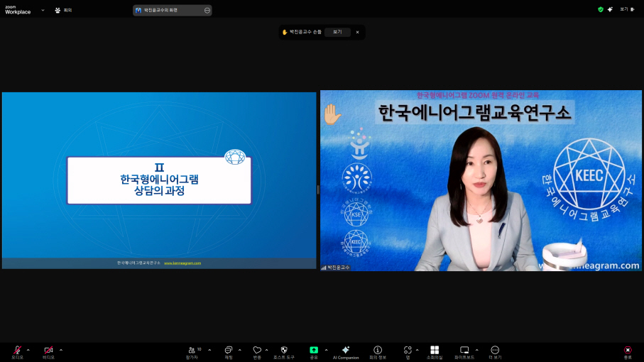Open the More options ellipsis
644x362 pixels.
coord(495,352)
